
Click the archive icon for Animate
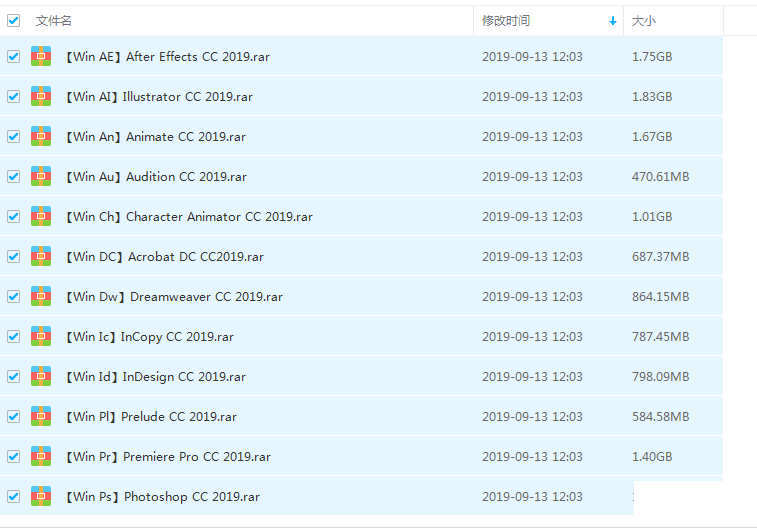click(41, 136)
